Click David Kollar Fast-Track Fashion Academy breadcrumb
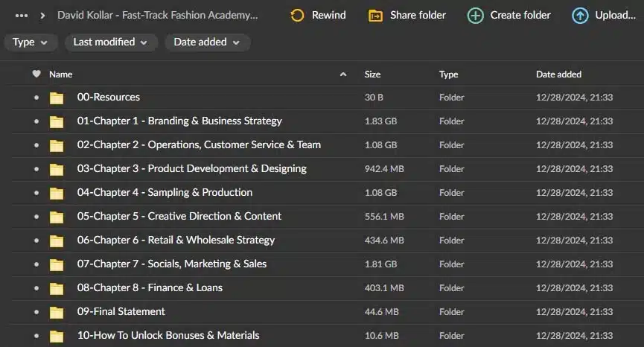Image resolution: width=644 pixels, height=347 pixels. [158, 15]
